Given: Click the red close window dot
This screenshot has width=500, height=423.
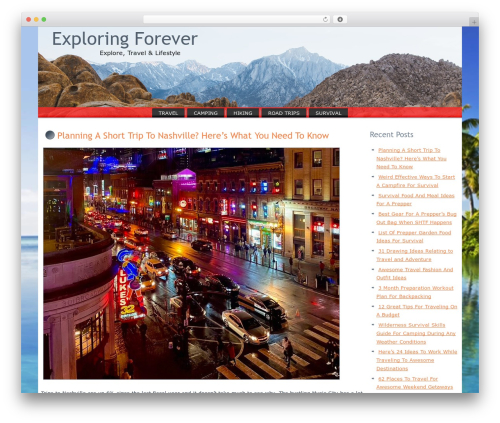Looking at the screenshot, I should coord(29,19).
